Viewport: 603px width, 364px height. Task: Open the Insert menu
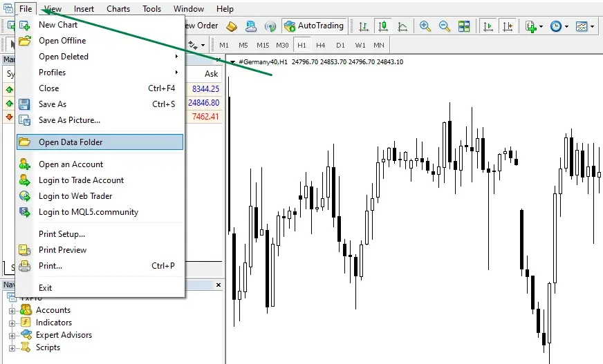click(84, 9)
